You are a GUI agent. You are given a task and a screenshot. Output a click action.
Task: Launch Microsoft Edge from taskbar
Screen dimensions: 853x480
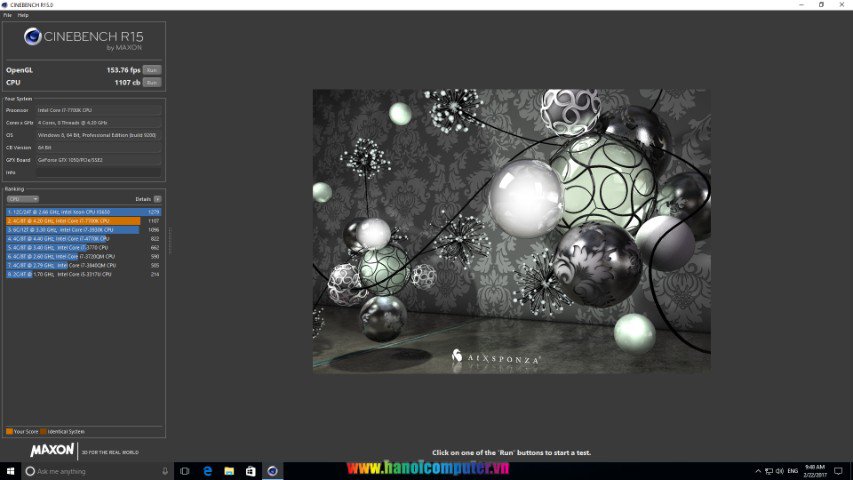click(x=207, y=471)
